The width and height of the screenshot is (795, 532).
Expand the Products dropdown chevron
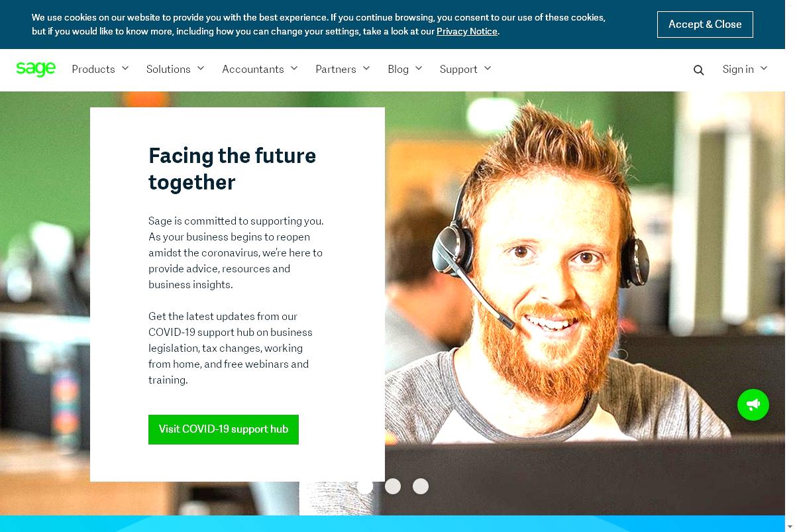click(125, 68)
